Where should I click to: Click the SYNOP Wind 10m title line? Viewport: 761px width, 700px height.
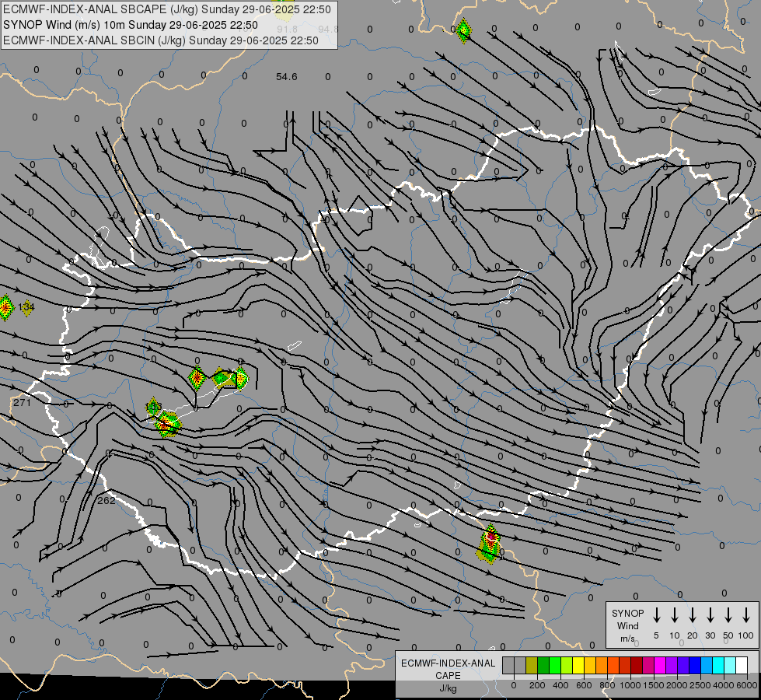coord(131,25)
